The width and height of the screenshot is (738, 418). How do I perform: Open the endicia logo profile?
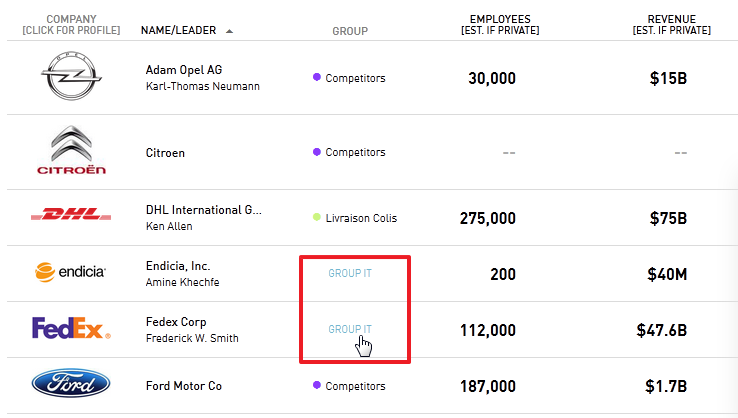tap(70, 272)
